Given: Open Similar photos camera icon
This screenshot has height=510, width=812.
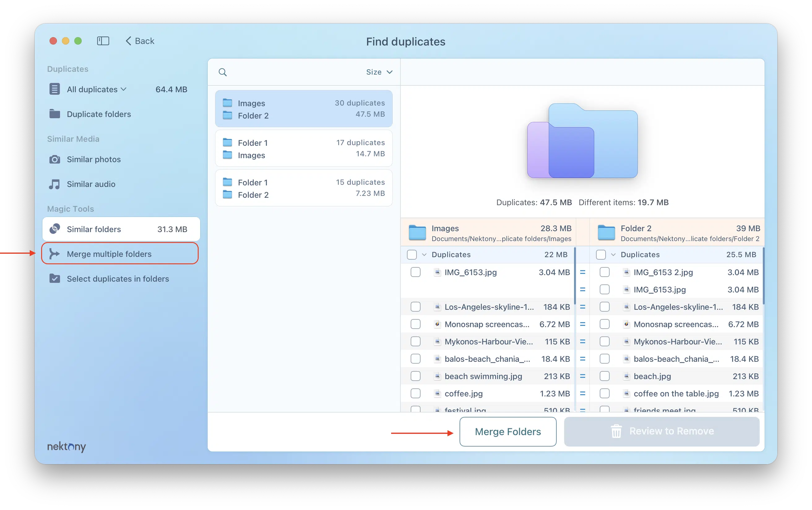Looking at the screenshot, I should point(55,159).
